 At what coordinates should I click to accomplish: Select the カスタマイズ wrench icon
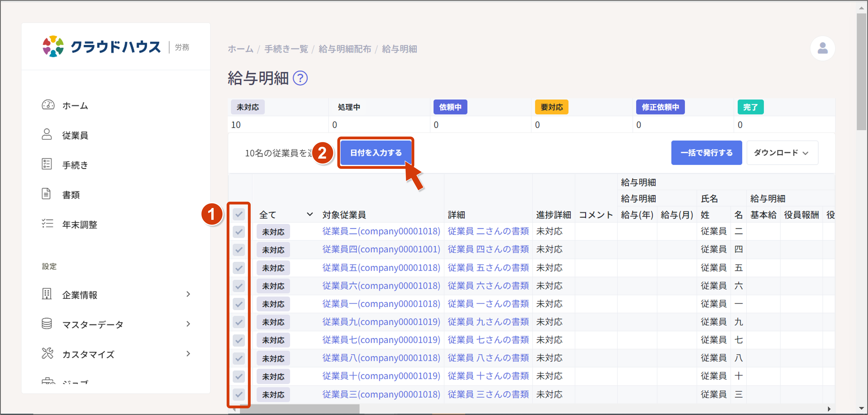47,353
